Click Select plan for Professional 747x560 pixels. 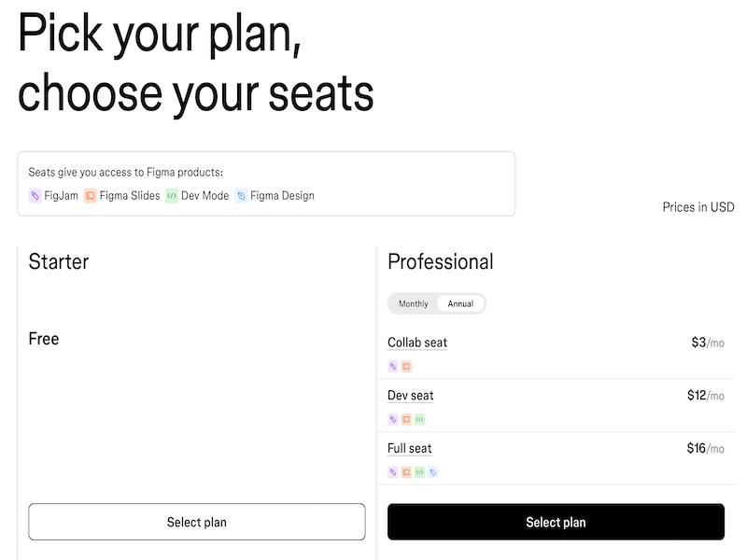(x=556, y=522)
